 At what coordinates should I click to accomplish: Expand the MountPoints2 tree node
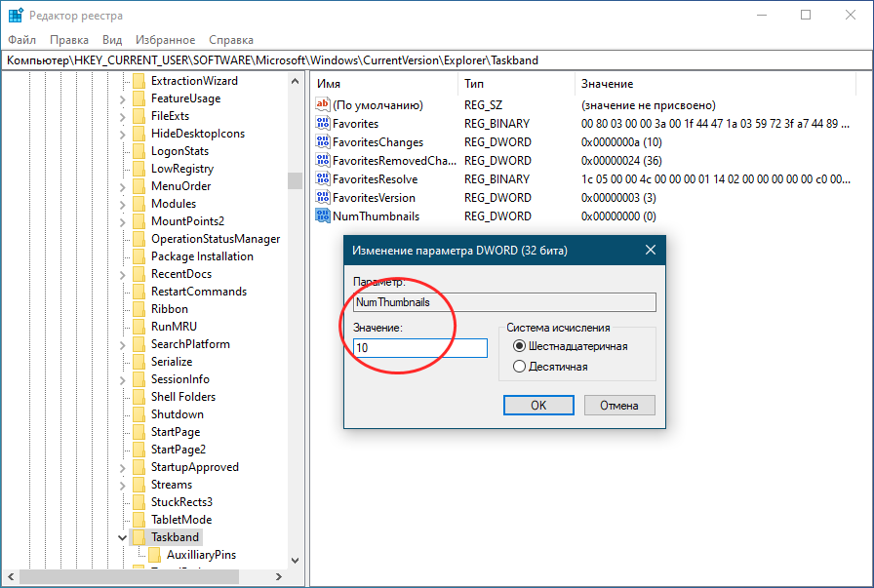point(123,222)
